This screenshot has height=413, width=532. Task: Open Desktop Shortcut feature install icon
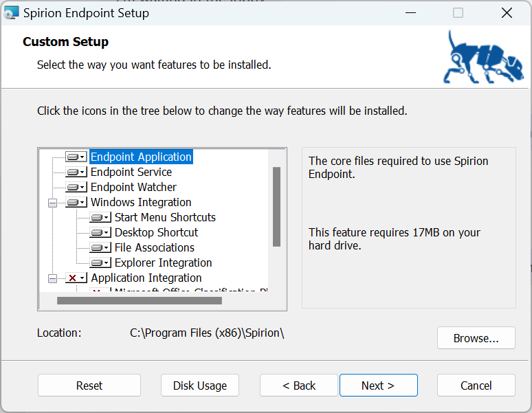[100, 232]
